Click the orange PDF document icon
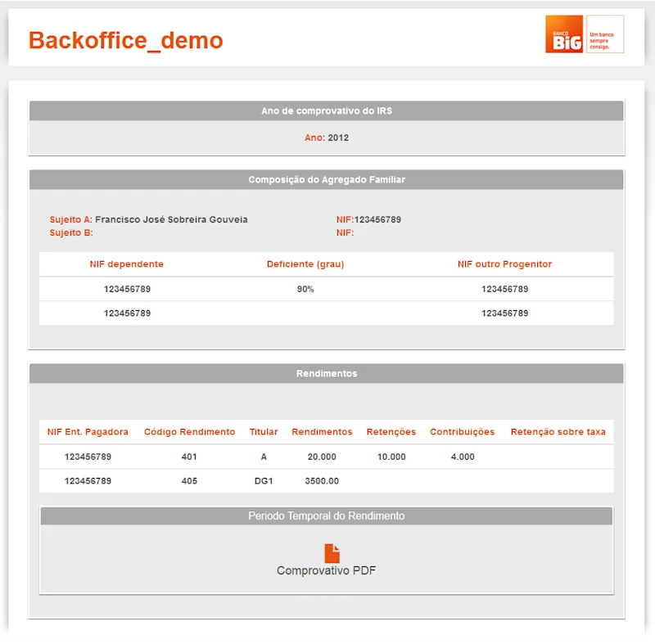 click(x=332, y=553)
